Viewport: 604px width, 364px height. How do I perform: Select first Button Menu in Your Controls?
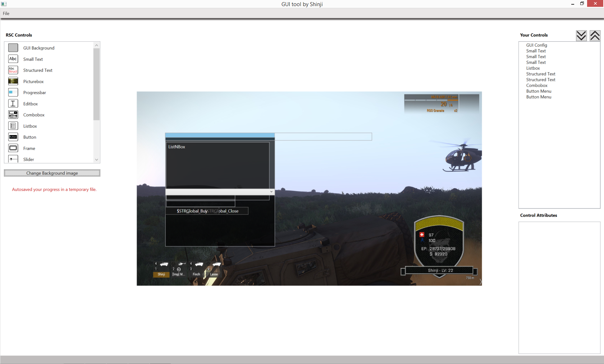[539, 91]
